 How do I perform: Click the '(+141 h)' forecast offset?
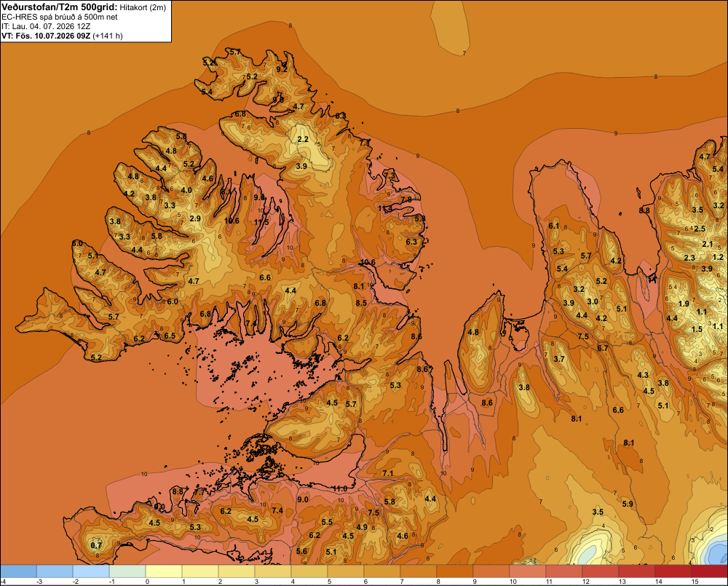[108, 36]
